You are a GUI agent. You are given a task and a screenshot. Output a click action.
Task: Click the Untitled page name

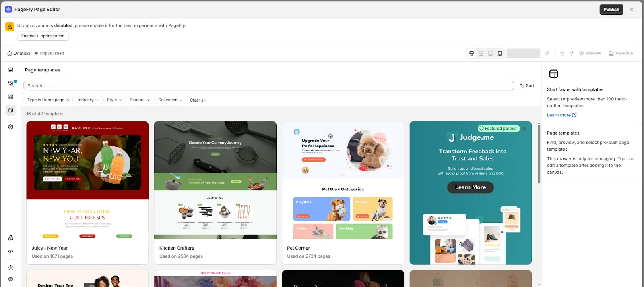click(x=22, y=53)
